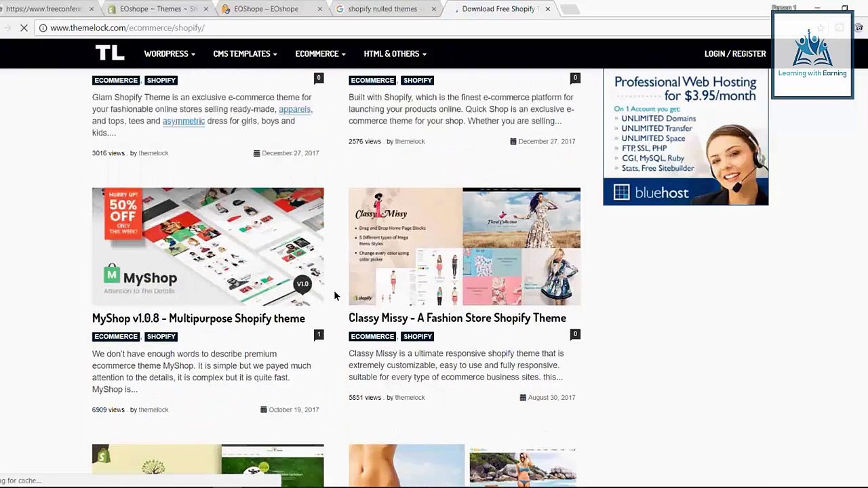Click the ECOMMERCE tag under Classy Missy
The image size is (868, 488).
coord(372,336)
